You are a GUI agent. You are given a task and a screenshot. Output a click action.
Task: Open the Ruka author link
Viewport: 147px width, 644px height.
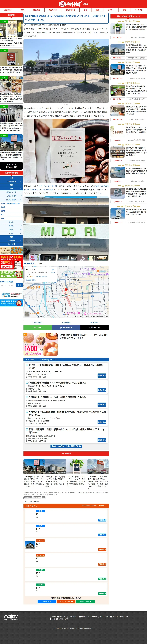[37, 502]
